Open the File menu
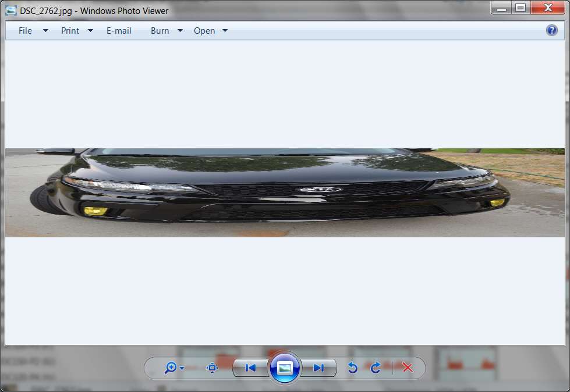This screenshot has height=392, width=570. click(x=25, y=31)
